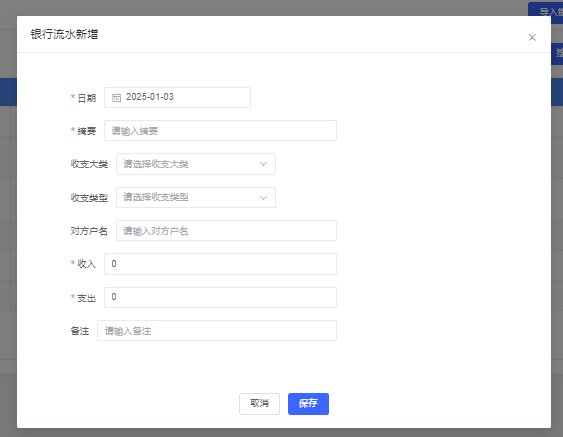This screenshot has height=437, width=563.
Task: Focus the 备注 input field
Action: point(217,331)
